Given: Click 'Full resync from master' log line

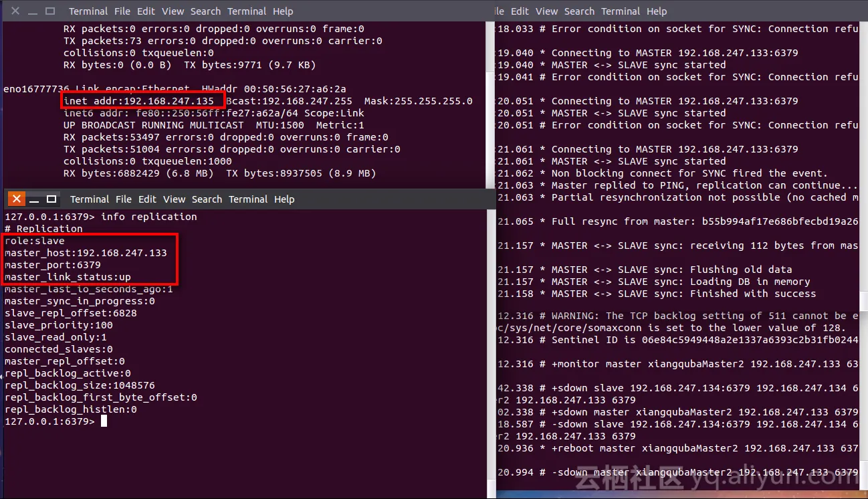Looking at the screenshot, I should [x=678, y=221].
